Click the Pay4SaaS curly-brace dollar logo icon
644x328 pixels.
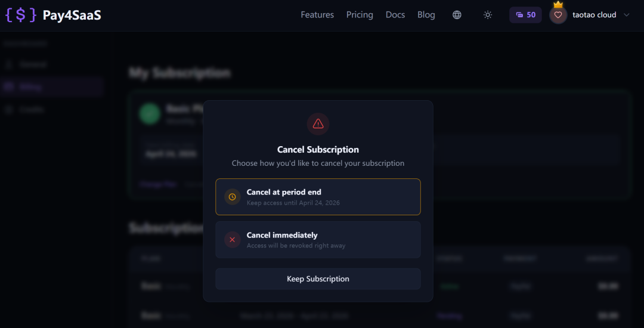pyautogui.click(x=21, y=15)
